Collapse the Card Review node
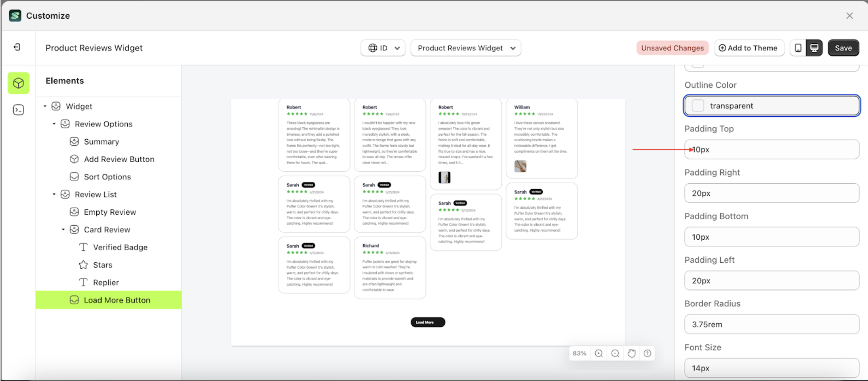 tap(63, 230)
